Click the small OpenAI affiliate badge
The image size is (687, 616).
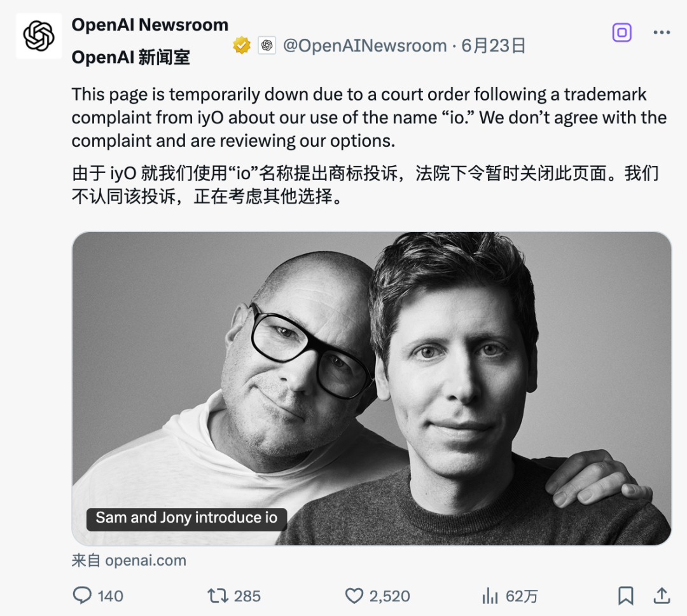click(267, 45)
